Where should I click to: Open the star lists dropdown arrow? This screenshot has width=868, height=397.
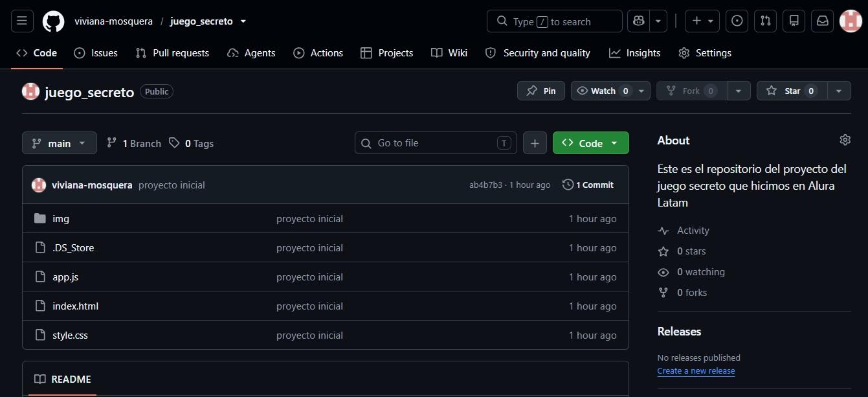(839, 91)
